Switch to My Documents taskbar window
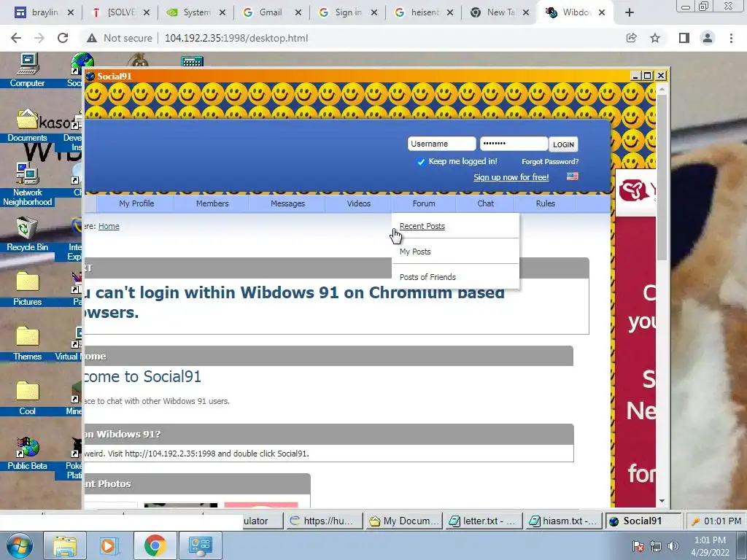 (x=404, y=521)
